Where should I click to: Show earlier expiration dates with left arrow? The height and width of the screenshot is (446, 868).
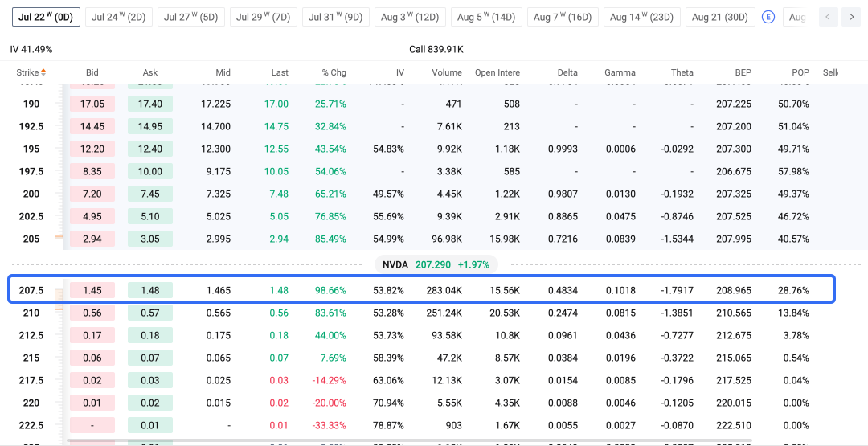828,17
